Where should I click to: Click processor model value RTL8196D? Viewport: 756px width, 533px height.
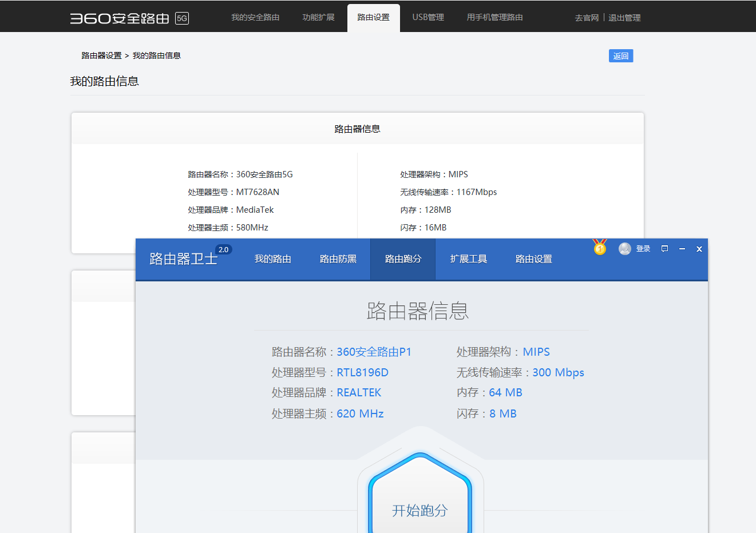[x=362, y=372]
